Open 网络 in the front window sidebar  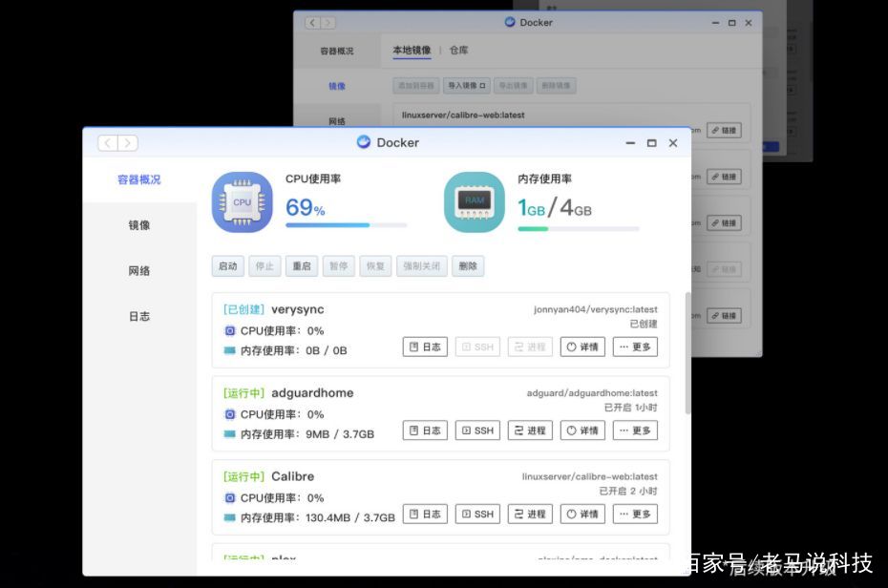pyautogui.click(x=139, y=270)
